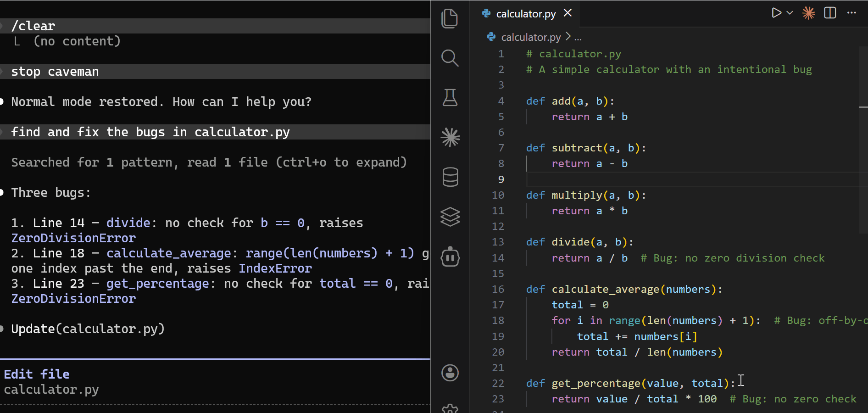Open the database cylinder icon in activity bar

pos(450,177)
